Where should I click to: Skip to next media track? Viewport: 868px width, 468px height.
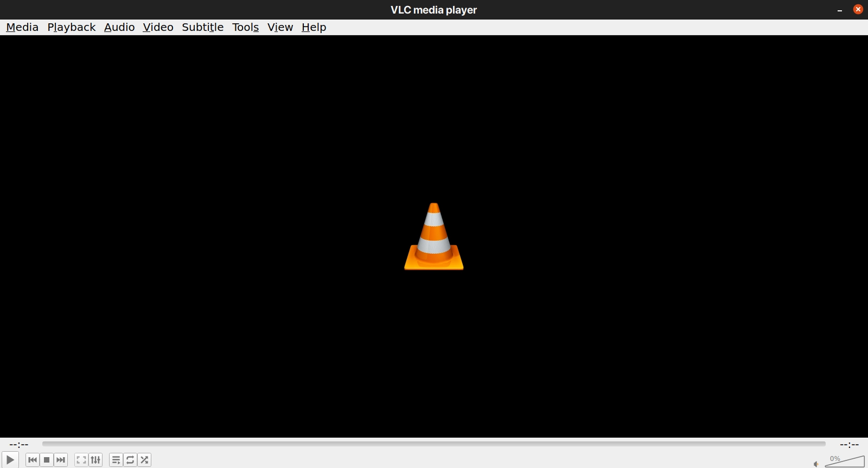point(61,460)
